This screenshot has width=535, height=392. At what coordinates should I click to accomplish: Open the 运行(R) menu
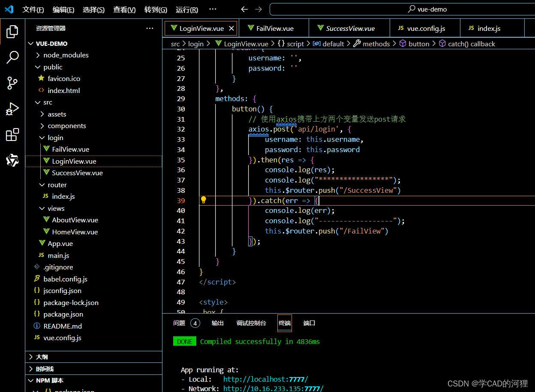(x=187, y=9)
